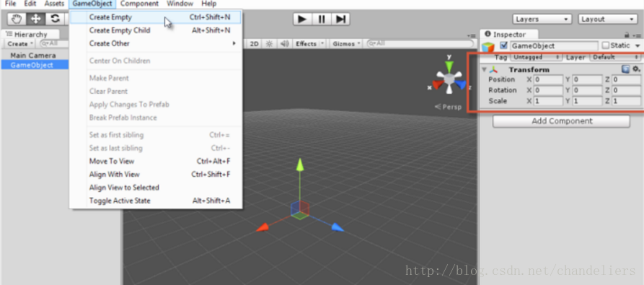Toggle 2D scene view mode
Image resolution: width=644 pixels, height=285 pixels.
click(255, 43)
